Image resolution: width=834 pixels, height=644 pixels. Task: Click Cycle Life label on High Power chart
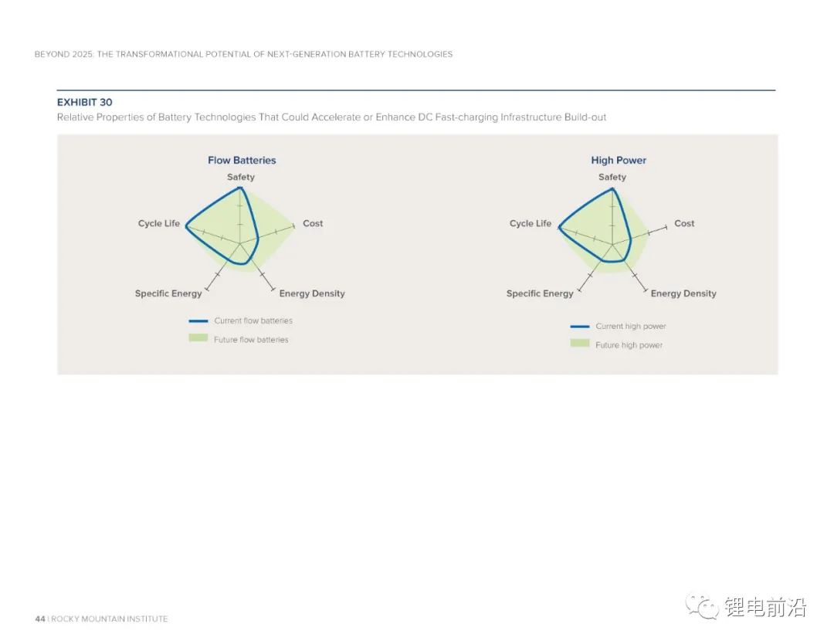point(531,223)
